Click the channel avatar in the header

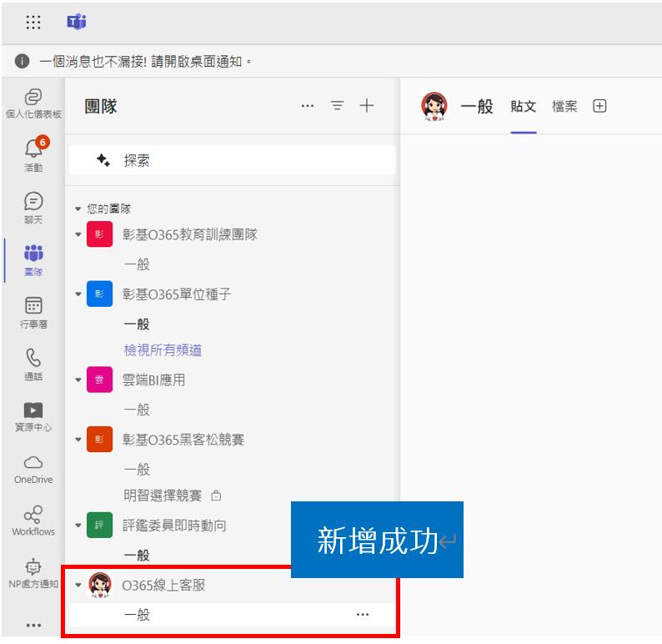pyautogui.click(x=434, y=107)
